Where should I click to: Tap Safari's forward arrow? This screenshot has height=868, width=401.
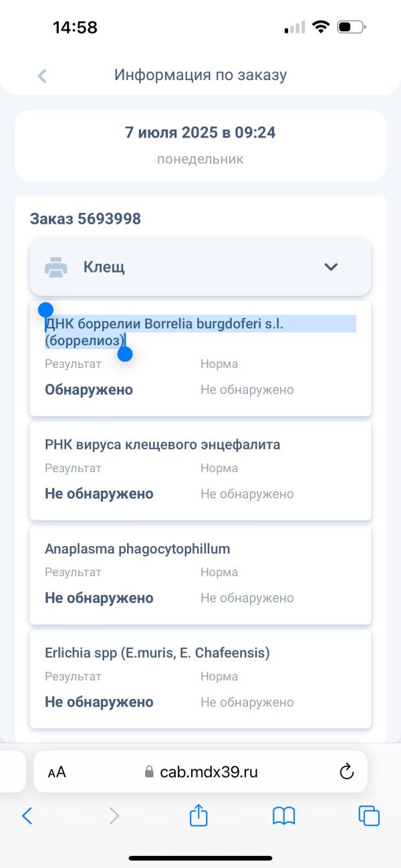[x=114, y=815]
